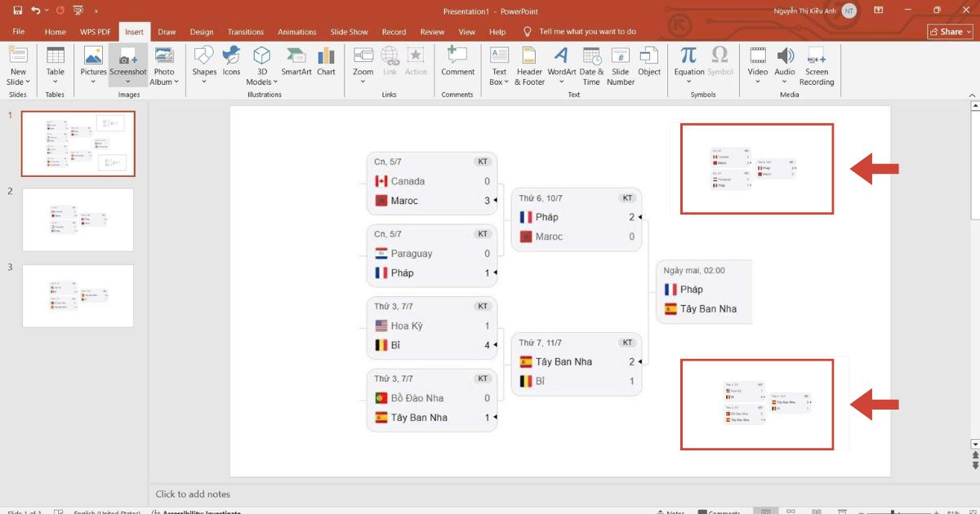Screen dimensions: 980x514
Task: Click the notes area 'Click to add notes'
Action: (194, 494)
